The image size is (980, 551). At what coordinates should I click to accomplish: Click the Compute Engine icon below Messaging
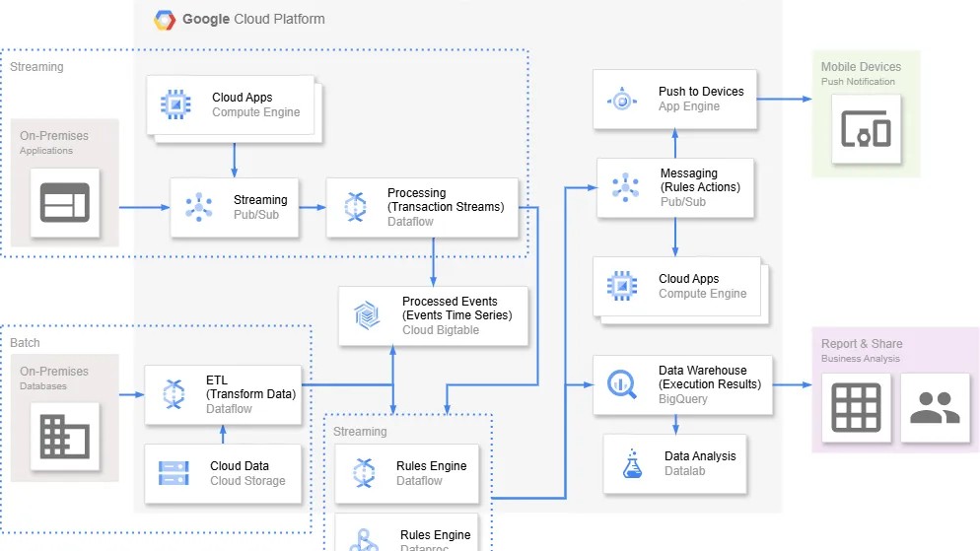point(622,286)
